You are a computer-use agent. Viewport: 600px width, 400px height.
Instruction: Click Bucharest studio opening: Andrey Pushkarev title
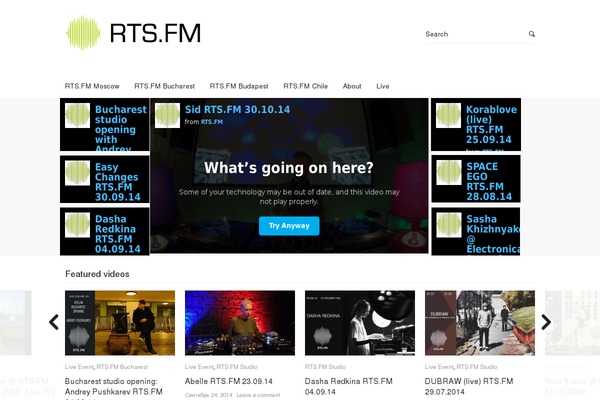(114, 387)
